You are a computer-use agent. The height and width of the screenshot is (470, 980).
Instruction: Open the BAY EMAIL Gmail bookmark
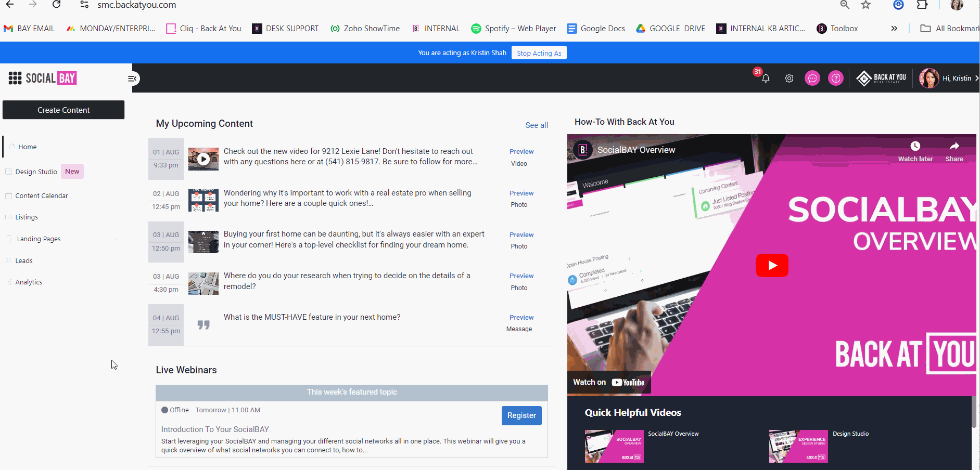[x=29, y=29]
